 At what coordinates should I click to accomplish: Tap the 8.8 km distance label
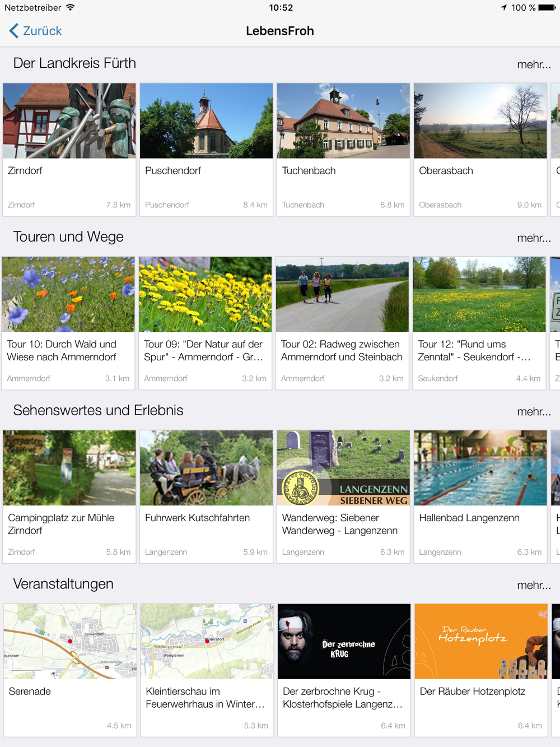(392, 205)
